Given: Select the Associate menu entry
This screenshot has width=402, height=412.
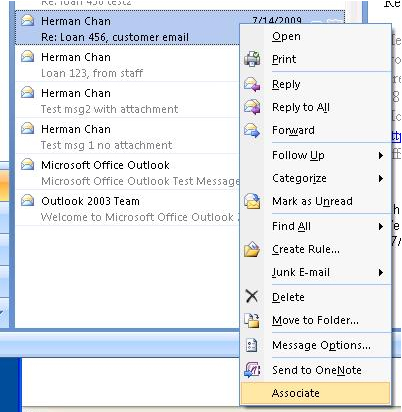Looking at the screenshot, I should pos(315,393).
